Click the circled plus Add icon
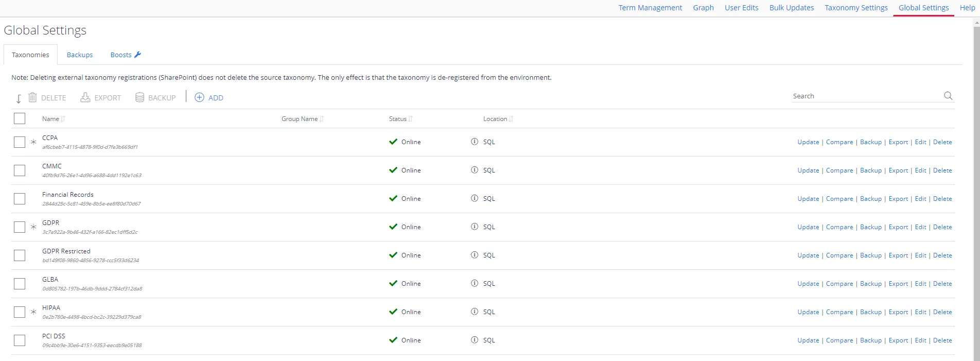This screenshot has height=361, width=980. click(x=199, y=97)
